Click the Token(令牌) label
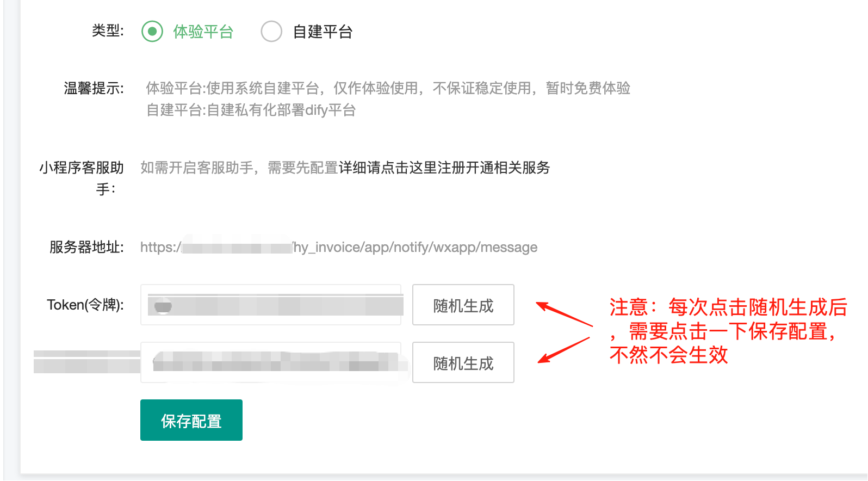The width and height of the screenshot is (868, 481). pos(85,305)
